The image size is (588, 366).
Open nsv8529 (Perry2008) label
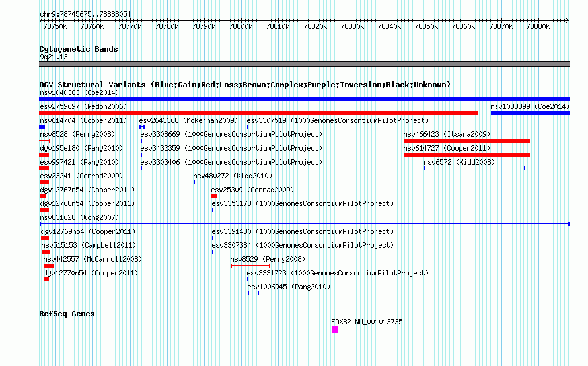(268, 259)
